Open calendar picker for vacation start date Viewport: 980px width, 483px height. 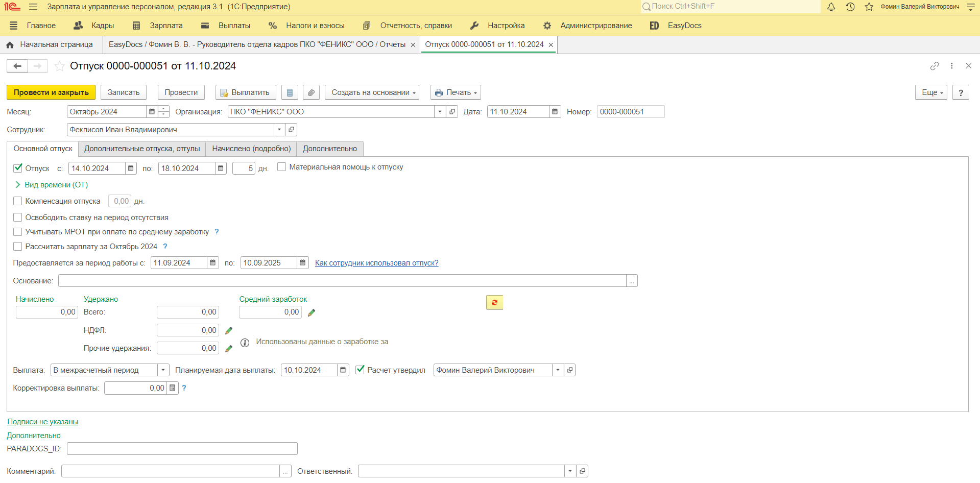pyautogui.click(x=131, y=168)
